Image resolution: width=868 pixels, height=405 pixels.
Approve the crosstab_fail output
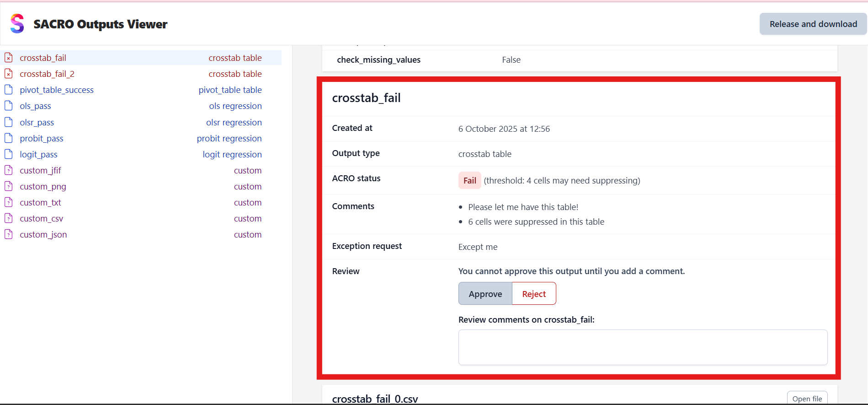point(485,294)
